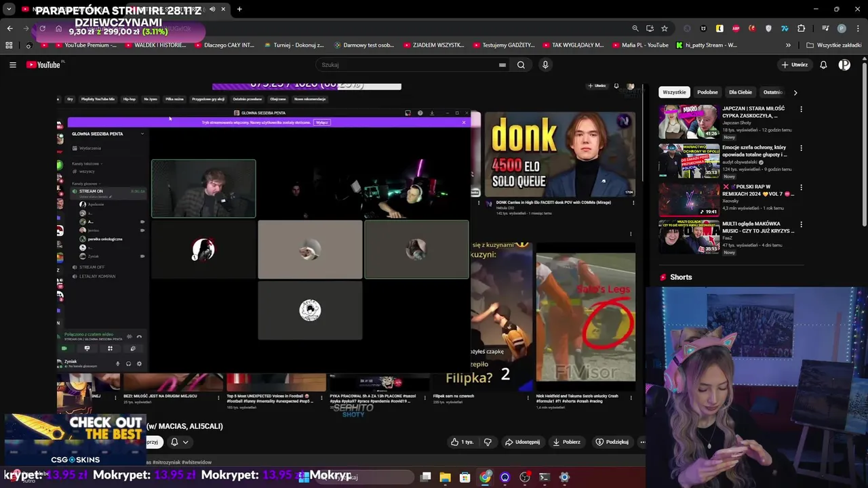
Task: Open the channel notification bell dropdown
Action: [180, 442]
